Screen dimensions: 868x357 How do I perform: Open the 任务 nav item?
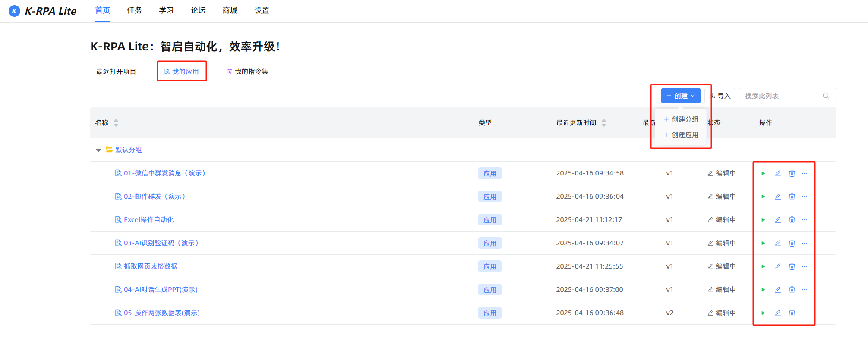pos(135,10)
